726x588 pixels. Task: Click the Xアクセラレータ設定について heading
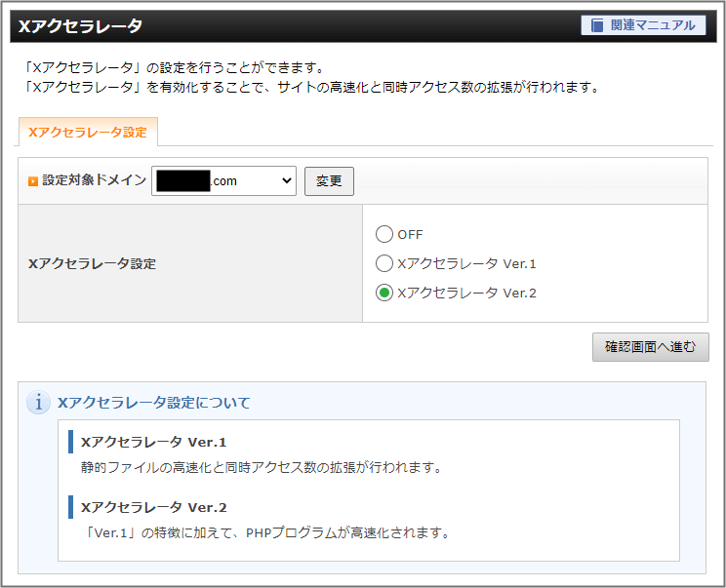[x=154, y=403]
